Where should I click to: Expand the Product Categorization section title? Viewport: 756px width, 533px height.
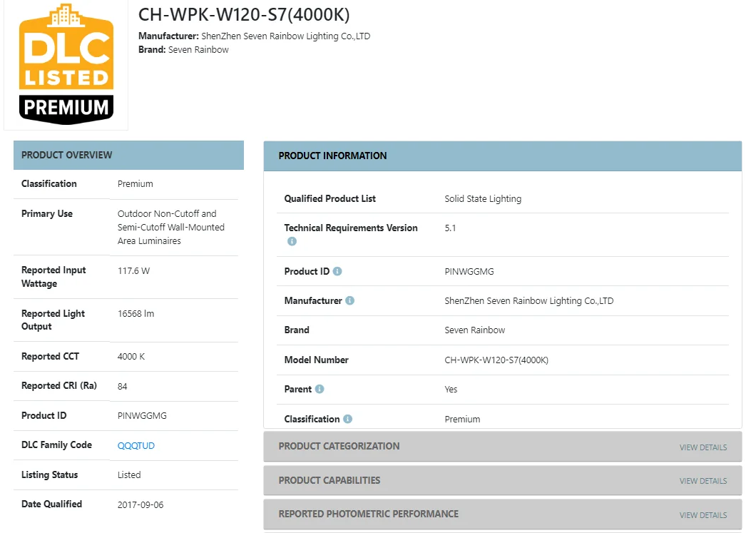pyautogui.click(x=339, y=446)
